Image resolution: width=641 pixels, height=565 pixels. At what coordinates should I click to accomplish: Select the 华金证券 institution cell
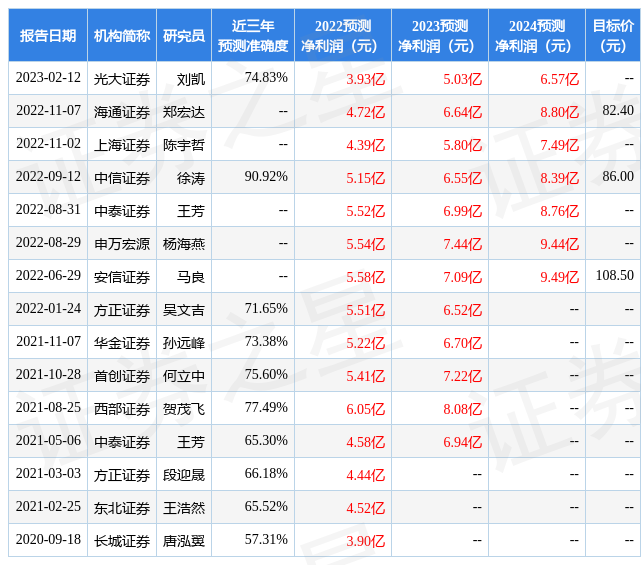[x=122, y=343]
